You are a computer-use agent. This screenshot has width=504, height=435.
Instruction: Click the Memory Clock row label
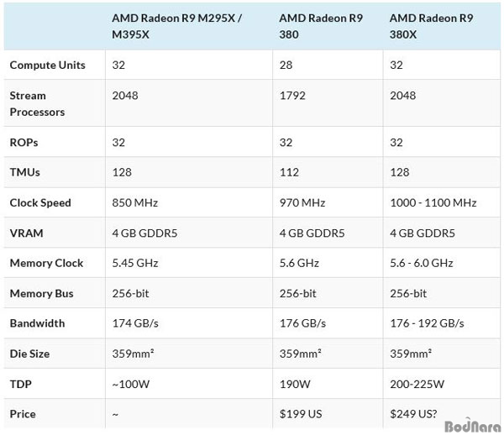pos(46,263)
